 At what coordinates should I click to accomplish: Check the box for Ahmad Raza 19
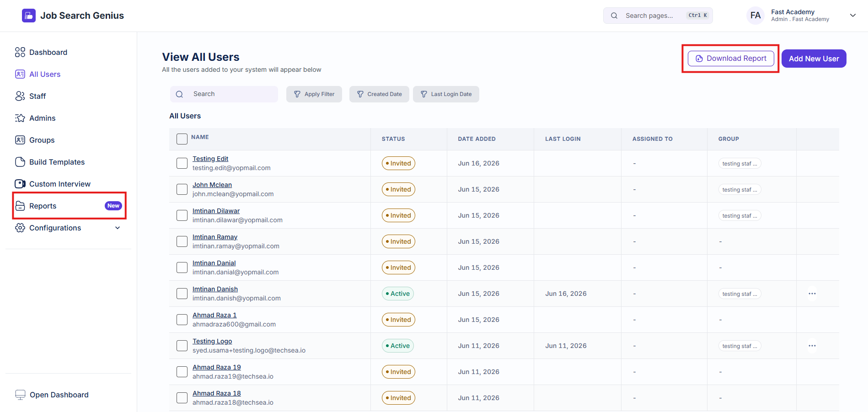tap(182, 372)
